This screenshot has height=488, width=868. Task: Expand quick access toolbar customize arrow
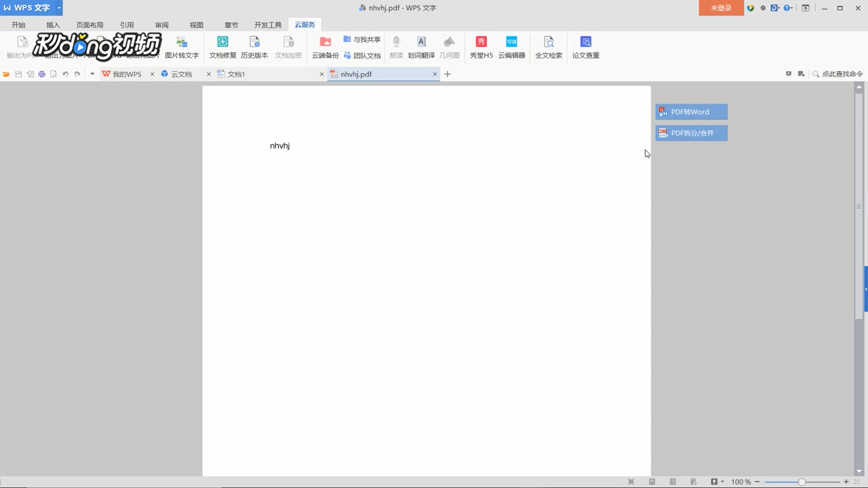click(92, 74)
